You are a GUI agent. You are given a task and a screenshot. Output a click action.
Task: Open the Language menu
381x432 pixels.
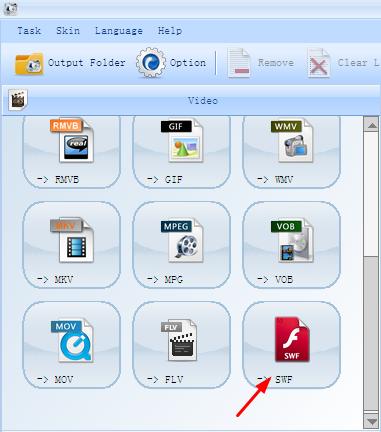tap(119, 31)
